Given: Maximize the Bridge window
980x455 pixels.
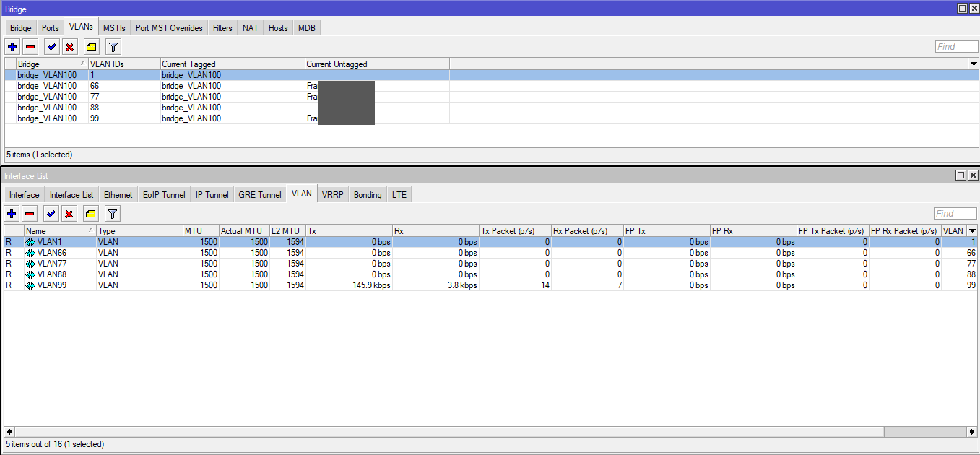Looking at the screenshot, I should click(962, 8).
